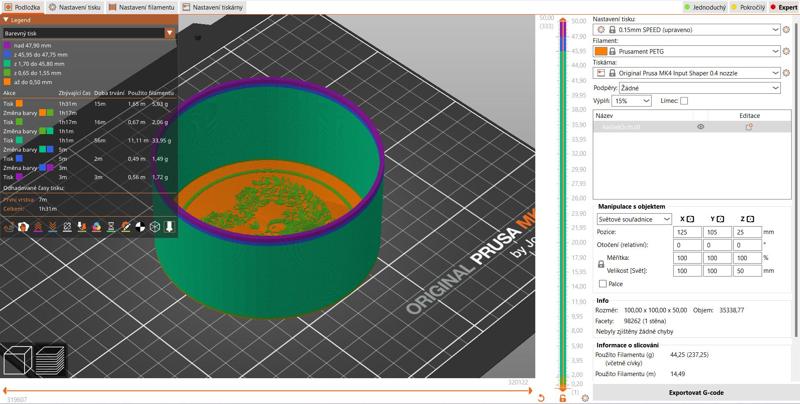800x404 pixels.
Task: Click the Pozice X field showing 125
Action: (687, 232)
